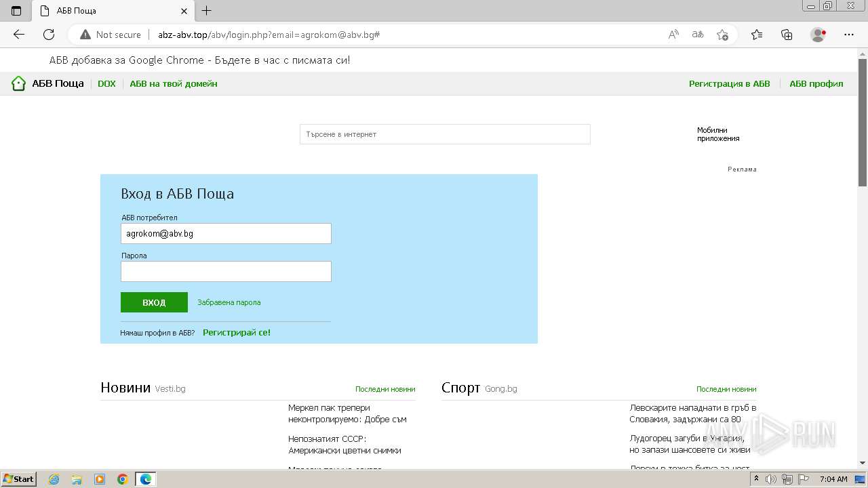Open Последни новини under Новини
This screenshot has height=488, width=868.
[385, 389]
